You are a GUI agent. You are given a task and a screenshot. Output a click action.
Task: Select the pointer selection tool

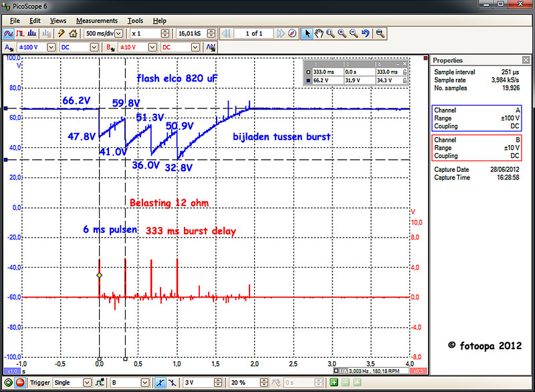click(307, 33)
